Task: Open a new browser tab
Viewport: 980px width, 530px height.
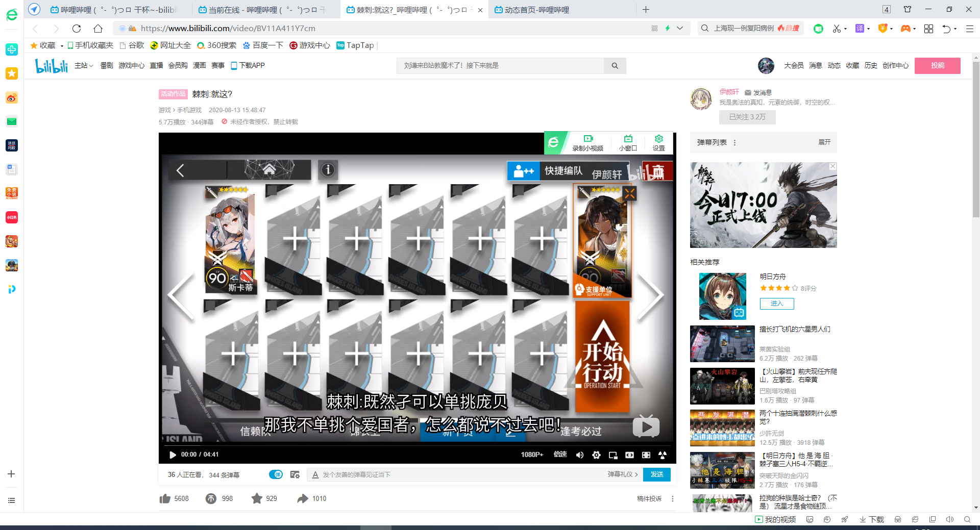Action: (646, 9)
